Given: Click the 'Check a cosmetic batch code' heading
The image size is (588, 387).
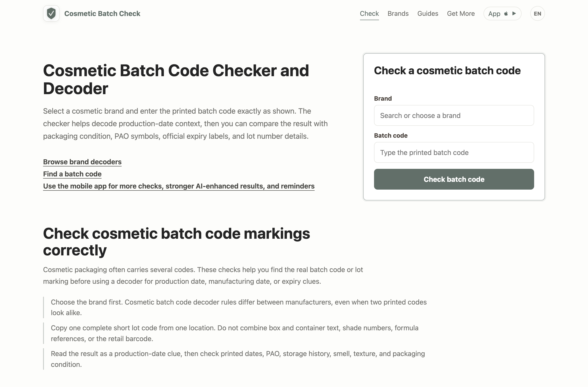Looking at the screenshot, I should click(447, 71).
